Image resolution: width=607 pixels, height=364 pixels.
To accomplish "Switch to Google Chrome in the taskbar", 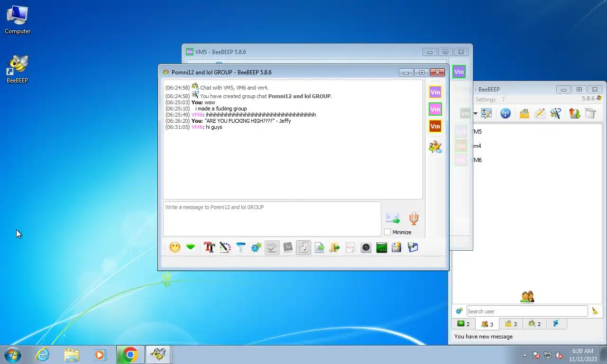I will tap(130, 355).
